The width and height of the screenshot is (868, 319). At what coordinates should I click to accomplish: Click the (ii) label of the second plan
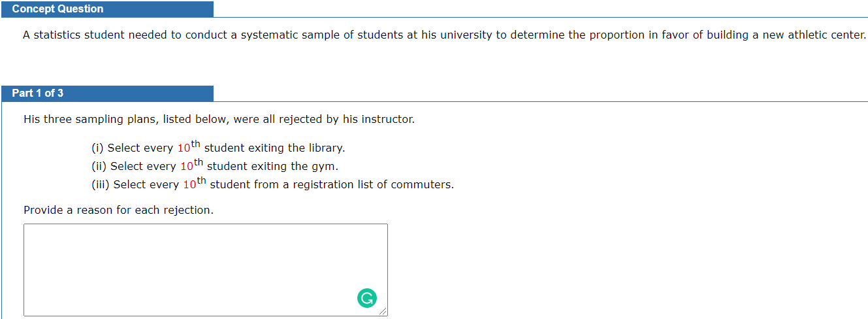point(99,167)
